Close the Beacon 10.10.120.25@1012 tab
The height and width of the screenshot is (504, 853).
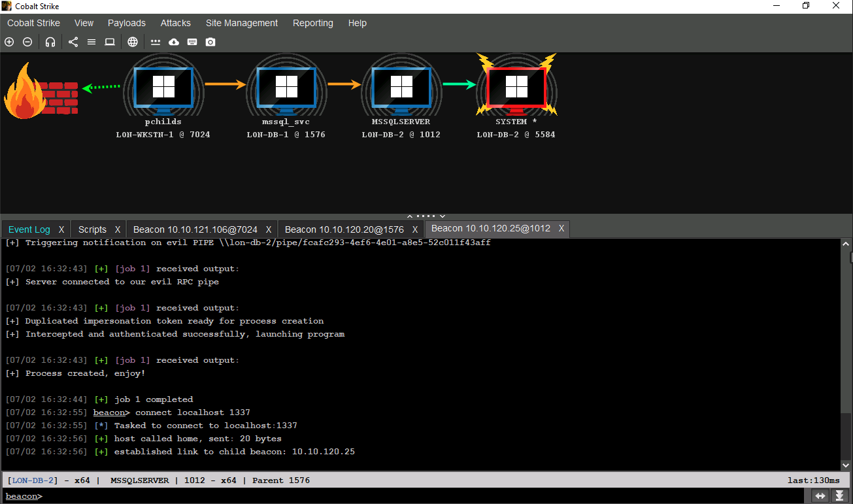(561, 229)
